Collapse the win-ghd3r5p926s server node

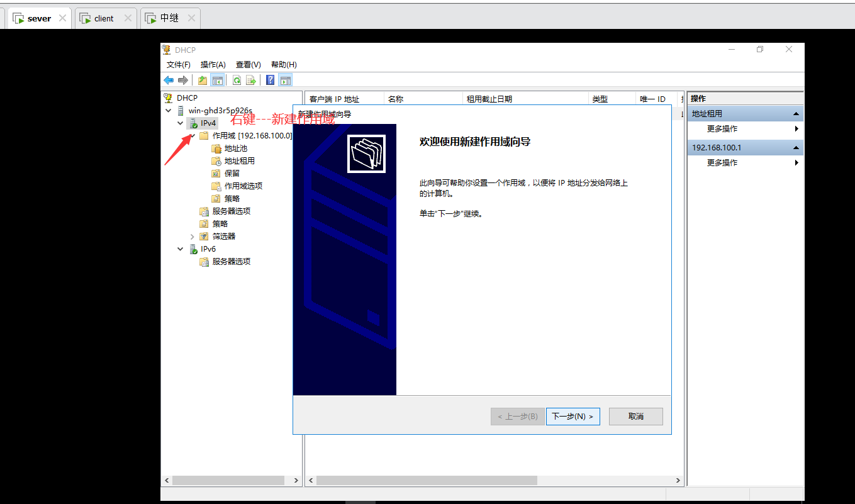point(168,111)
